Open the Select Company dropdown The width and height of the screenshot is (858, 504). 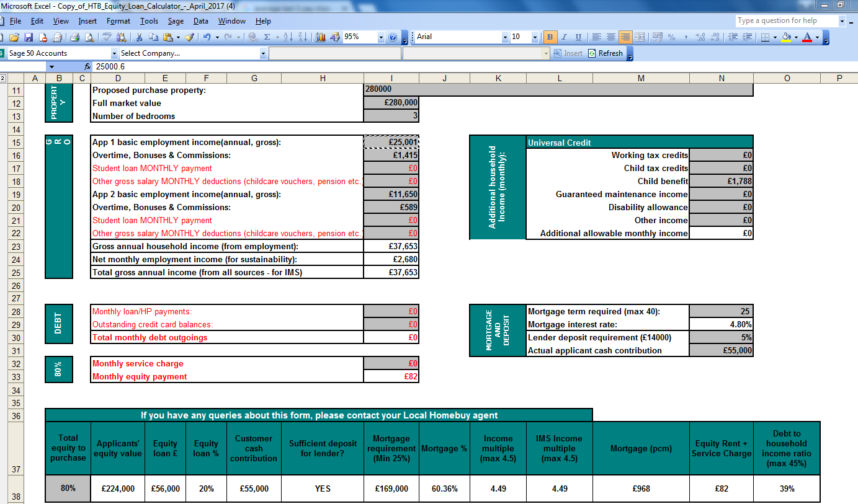coord(263,53)
